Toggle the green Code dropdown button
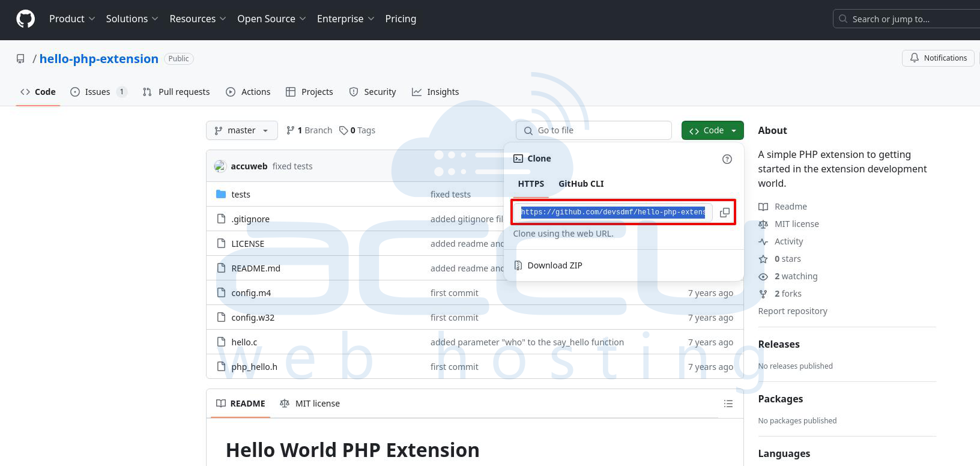The image size is (980, 466). tap(713, 130)
